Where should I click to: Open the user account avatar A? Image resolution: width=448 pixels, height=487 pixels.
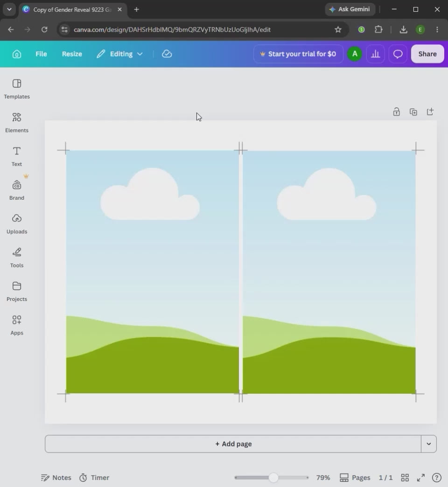pyautogui.click(x=355, y=54)
